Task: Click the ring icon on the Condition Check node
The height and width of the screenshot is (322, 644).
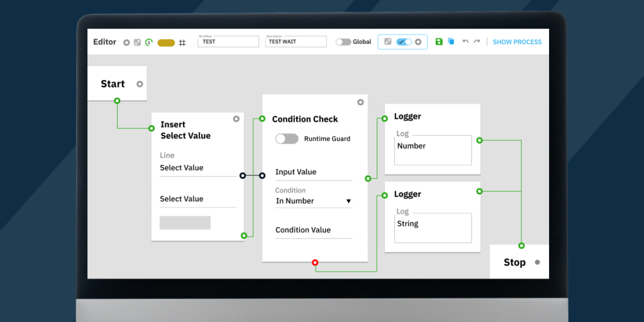Action: [360, 103]
